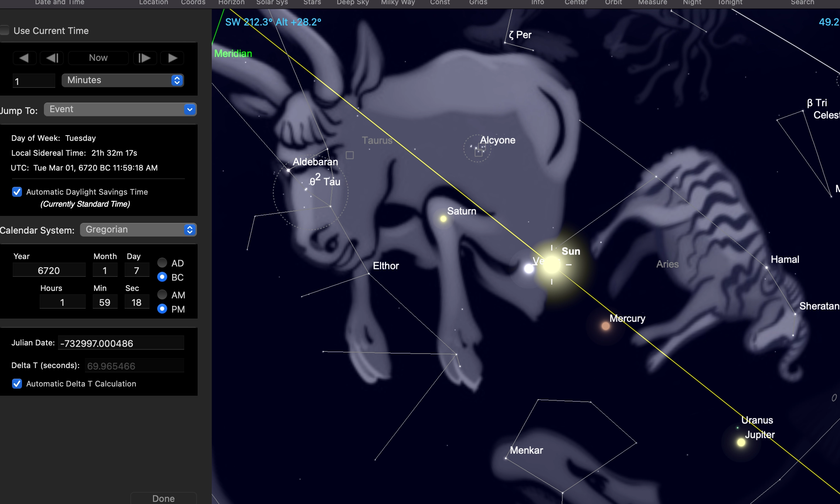Enable the Use Current Time checkbox
The height and width of the screenshot is (504, 840).
click(x=5, y=30)
